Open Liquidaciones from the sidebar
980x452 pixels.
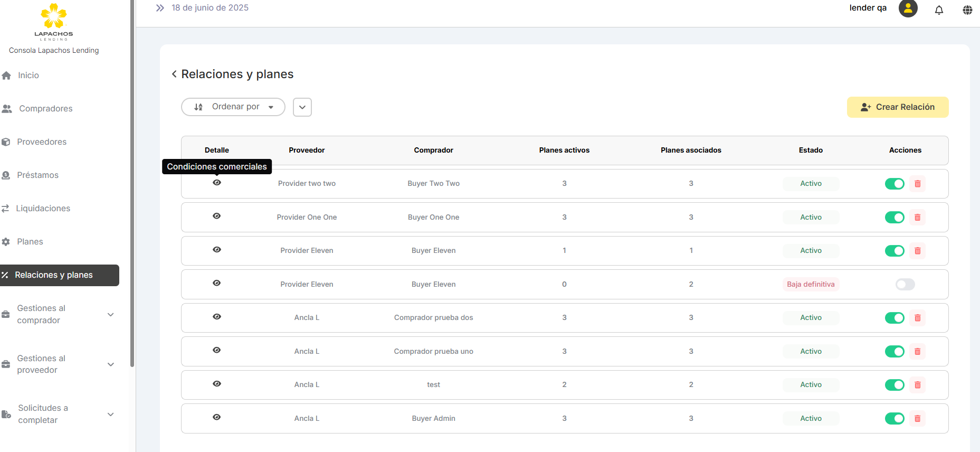(43, 209)
